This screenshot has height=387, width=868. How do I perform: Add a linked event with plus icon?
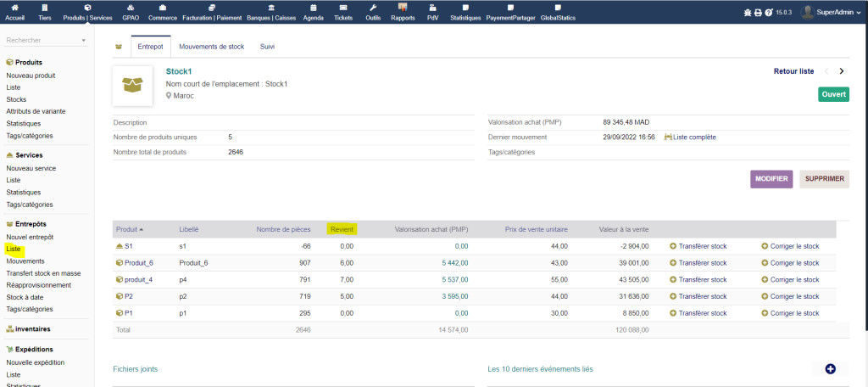click(830, 368)
